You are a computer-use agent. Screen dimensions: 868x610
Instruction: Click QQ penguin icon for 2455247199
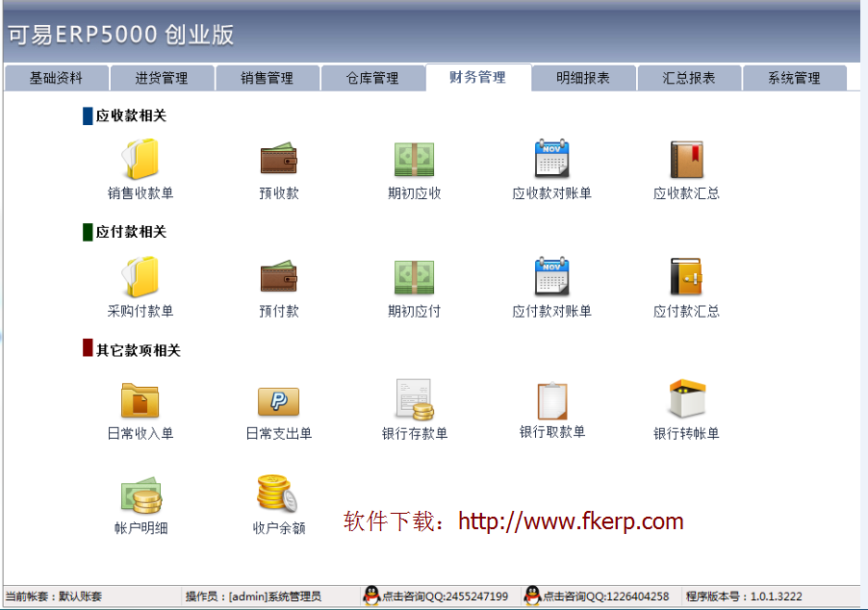(371, 596)
